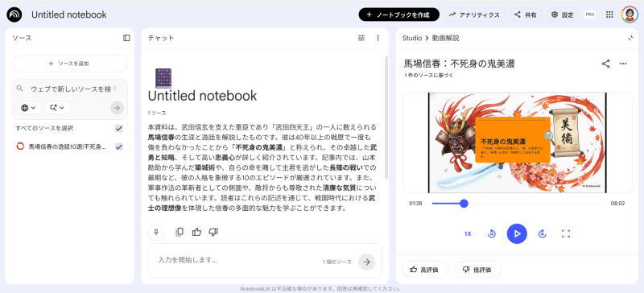Enter fullscreen video mode
Screen dimensions: 644x293
point(566,233)
